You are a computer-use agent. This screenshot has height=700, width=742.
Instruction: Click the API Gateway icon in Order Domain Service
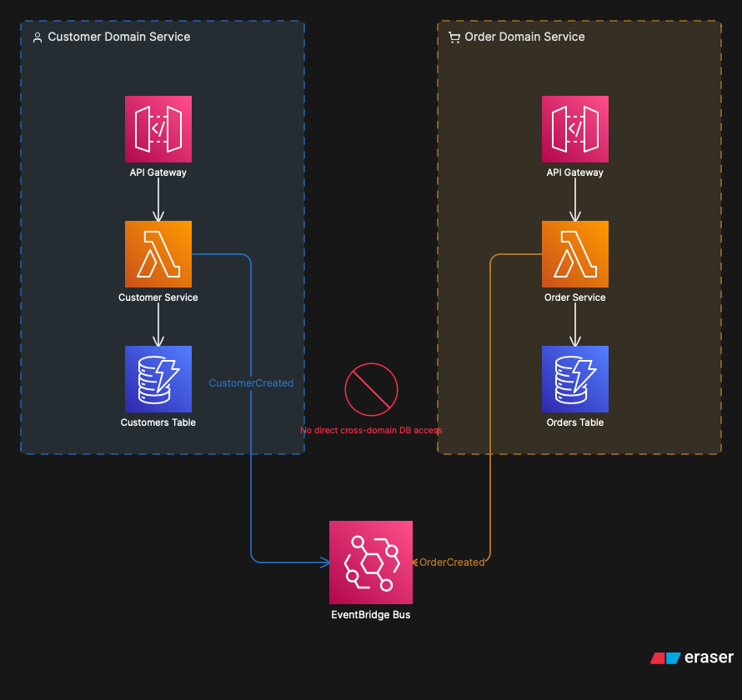[575, 129]
